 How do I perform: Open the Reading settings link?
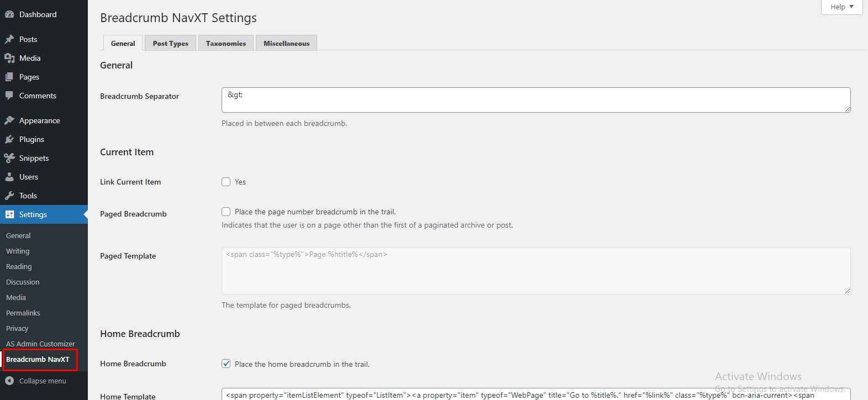19,266
